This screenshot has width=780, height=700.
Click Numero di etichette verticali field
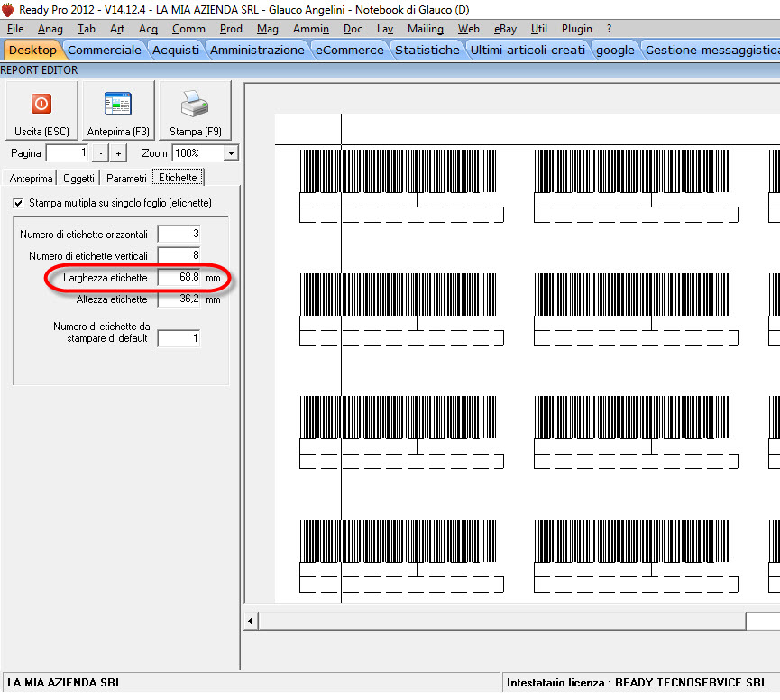point(179,255)
